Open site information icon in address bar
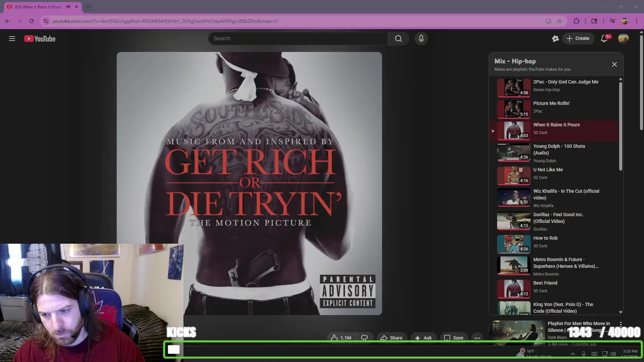Image resolution: width=644 pixels, height=362 pixels. click(46, 21)
